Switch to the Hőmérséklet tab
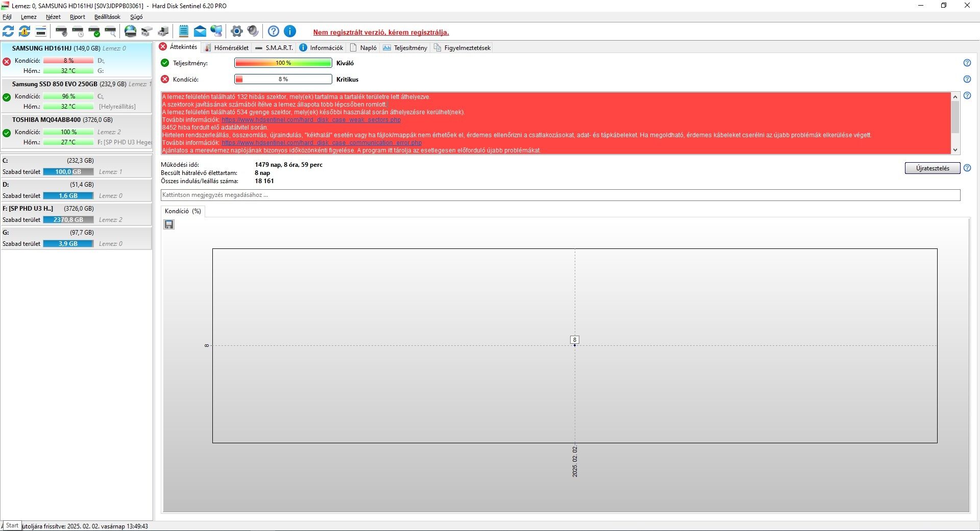 click(x=227, y=47)
